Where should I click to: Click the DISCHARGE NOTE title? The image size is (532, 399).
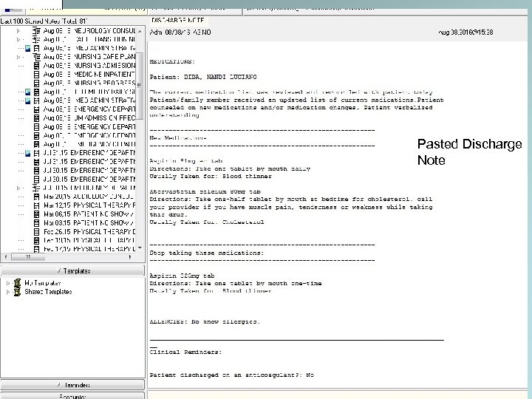178,21
